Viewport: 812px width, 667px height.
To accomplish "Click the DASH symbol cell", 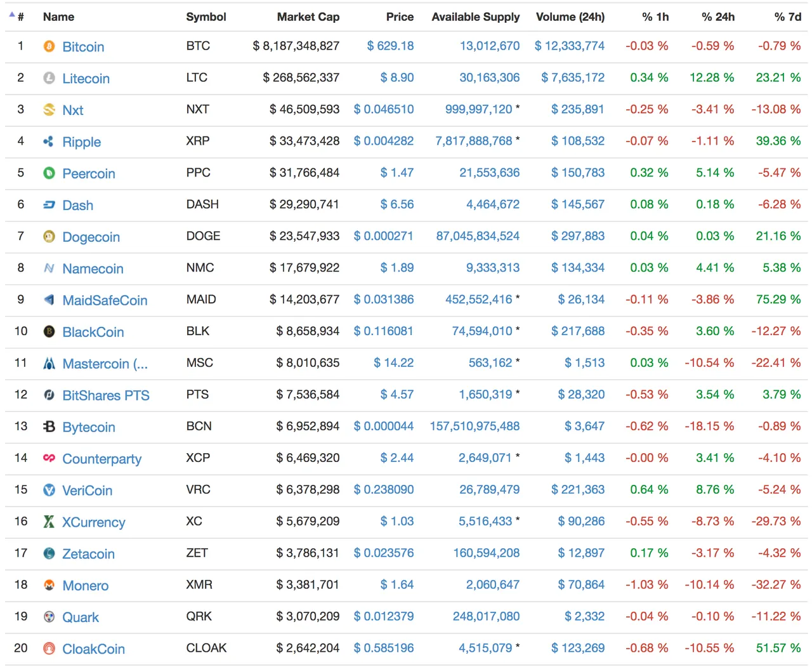I will [202, 204].
